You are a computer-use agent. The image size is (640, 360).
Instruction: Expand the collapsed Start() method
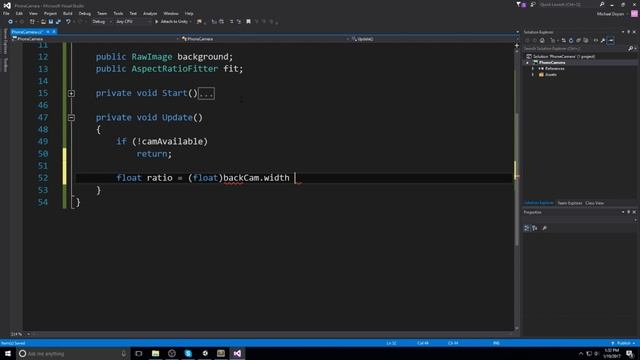[71, 93]
